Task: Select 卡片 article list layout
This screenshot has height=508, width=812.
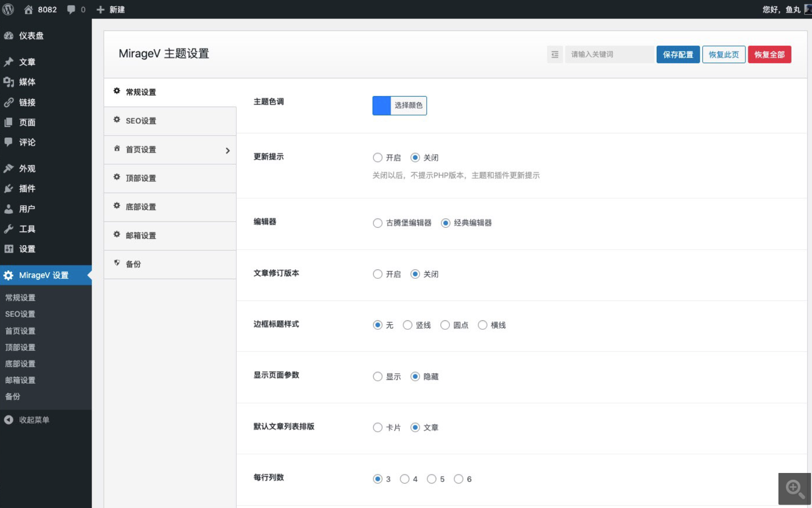Action: coord(378,427)
